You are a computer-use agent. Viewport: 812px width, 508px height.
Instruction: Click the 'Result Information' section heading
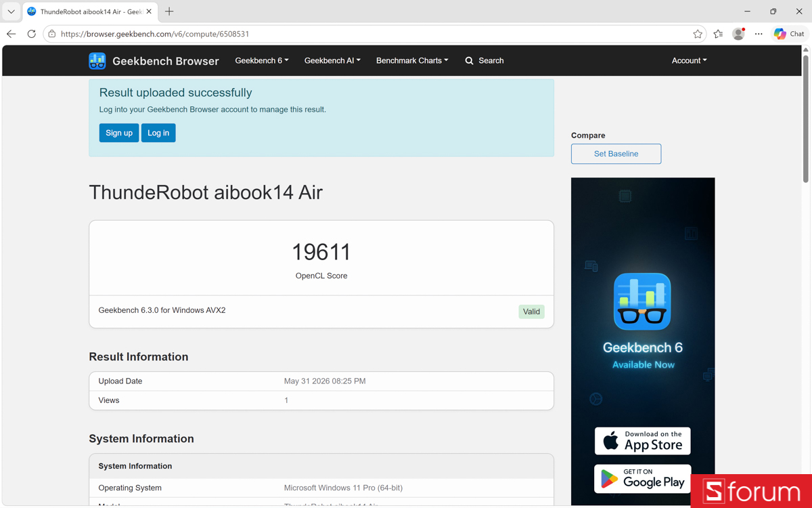139,357
